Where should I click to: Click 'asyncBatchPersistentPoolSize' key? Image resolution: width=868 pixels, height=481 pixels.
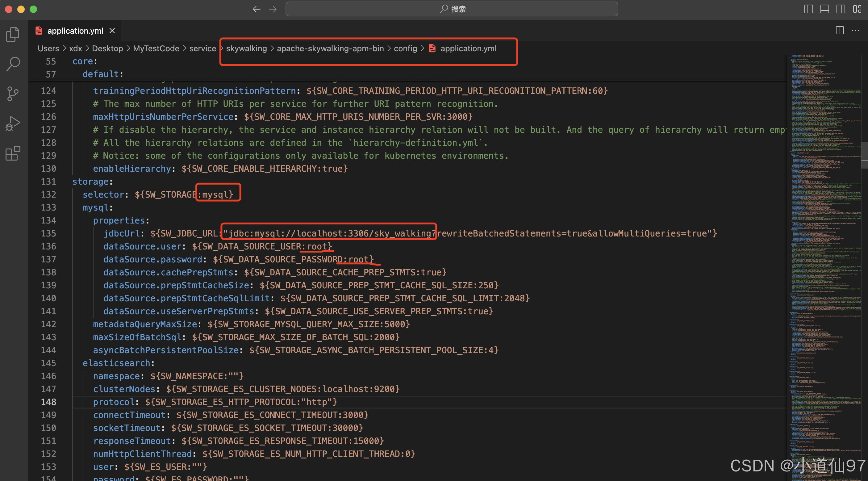pyautogui.click(x=166, y=350)
